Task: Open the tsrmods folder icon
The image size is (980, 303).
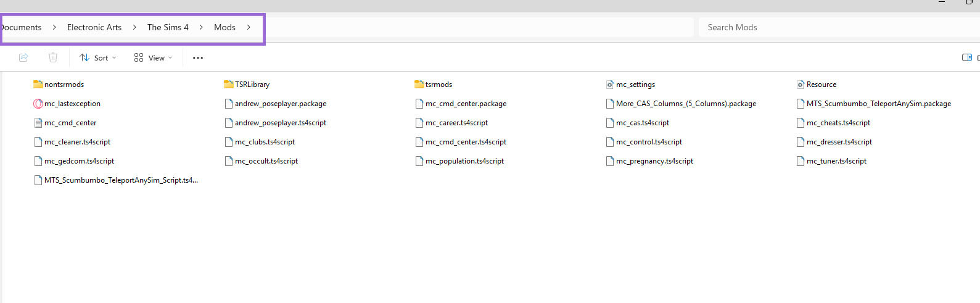Action: click(419, 85)
